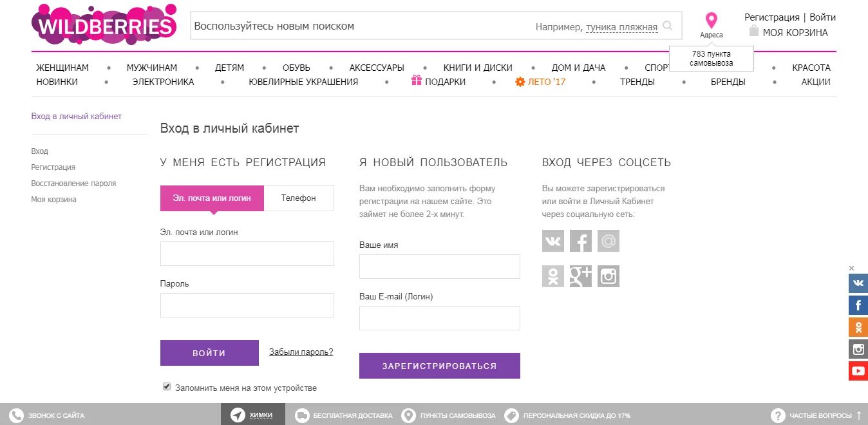
Task: Click the gift icon next to Подарки
Action: click(x=417, y=80)
